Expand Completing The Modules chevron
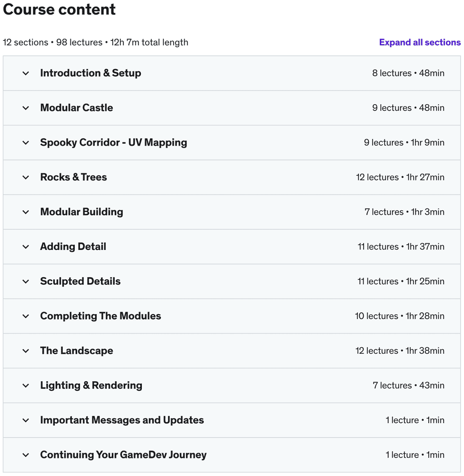The image size is (464, 476). 26,317
